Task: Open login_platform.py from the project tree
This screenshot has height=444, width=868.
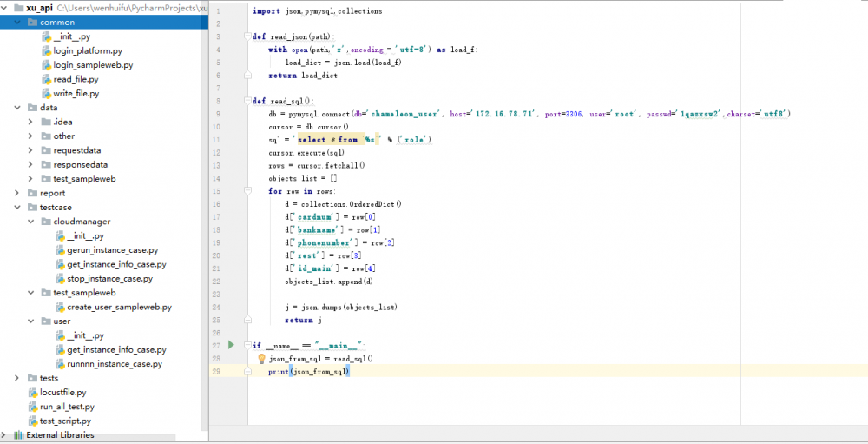Action: pos(88,50)
